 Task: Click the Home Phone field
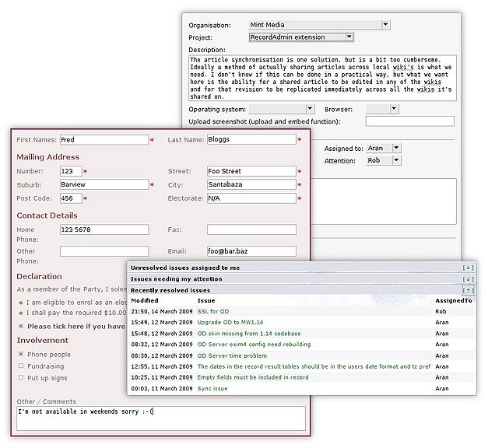tap(104, 229)
